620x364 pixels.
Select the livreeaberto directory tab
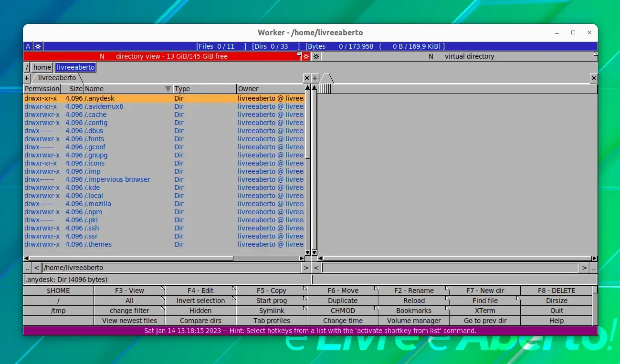click(x=57, y=78)
